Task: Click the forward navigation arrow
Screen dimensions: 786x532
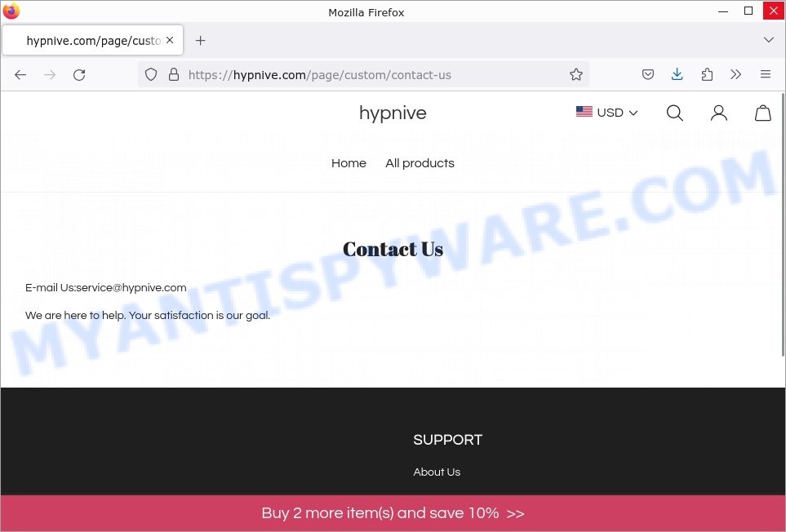Action: click(x=50, y=75)
